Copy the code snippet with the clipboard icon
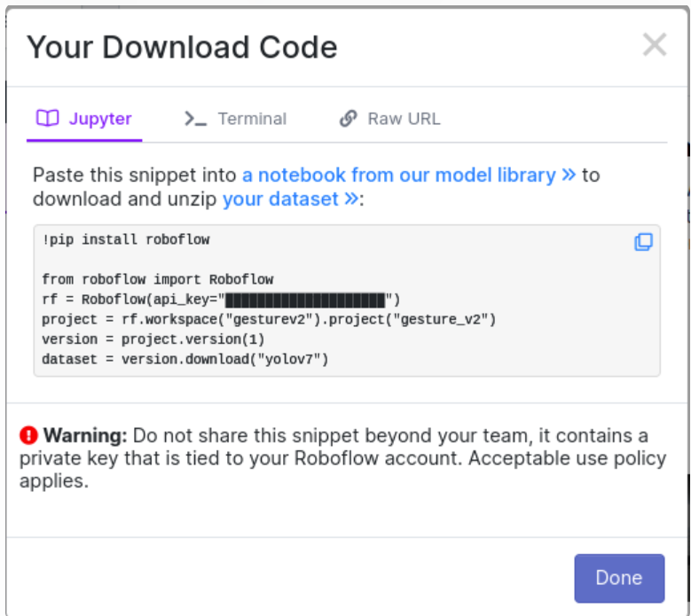This screenshot has height=616, width=691. tap(643, 242)
